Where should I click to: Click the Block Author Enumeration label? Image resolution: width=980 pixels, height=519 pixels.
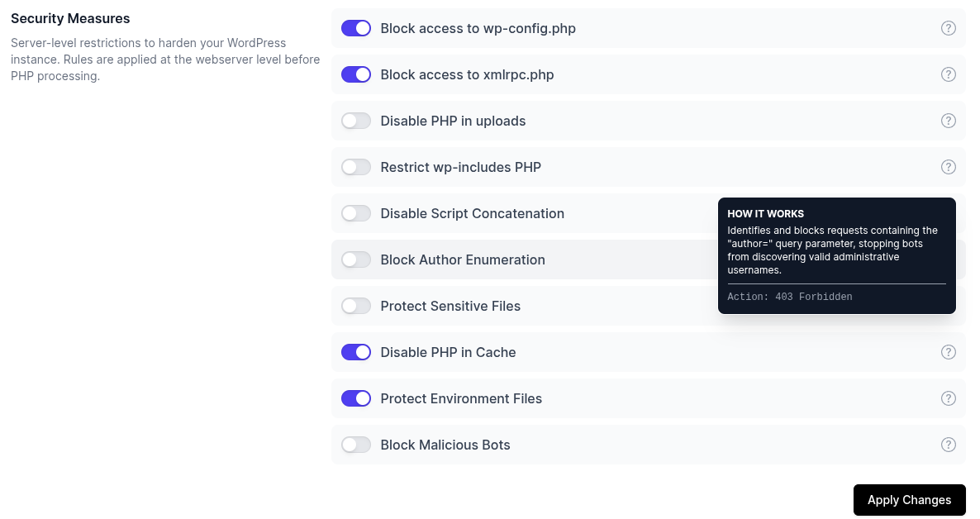[463, 259]
